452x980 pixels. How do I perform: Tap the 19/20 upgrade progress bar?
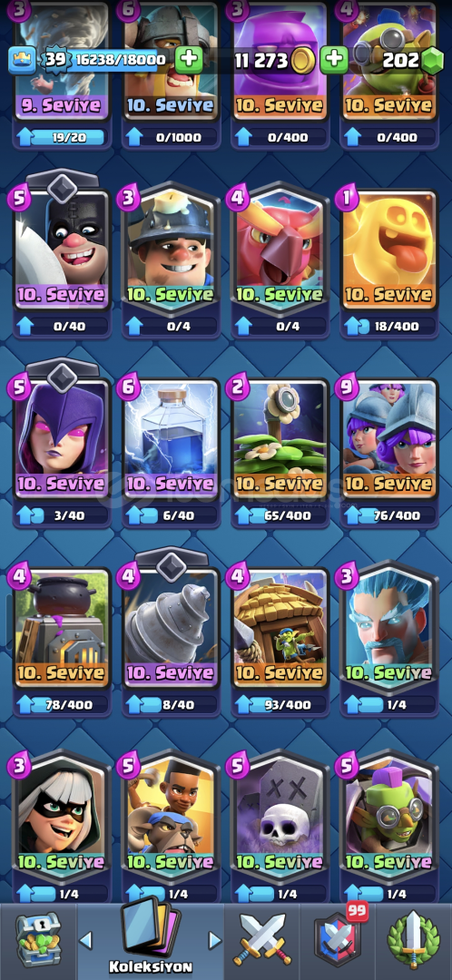click(x=62, y=135)
